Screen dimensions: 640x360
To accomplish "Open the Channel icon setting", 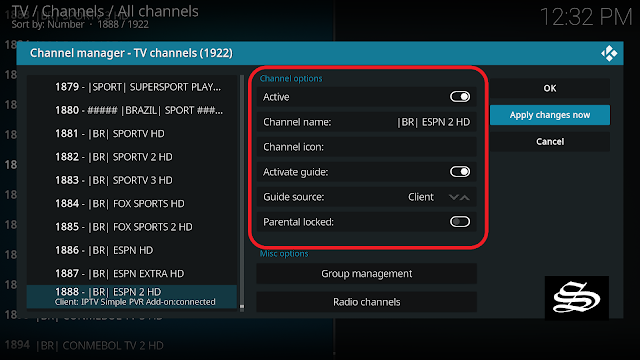I will (x=367, y=147).
